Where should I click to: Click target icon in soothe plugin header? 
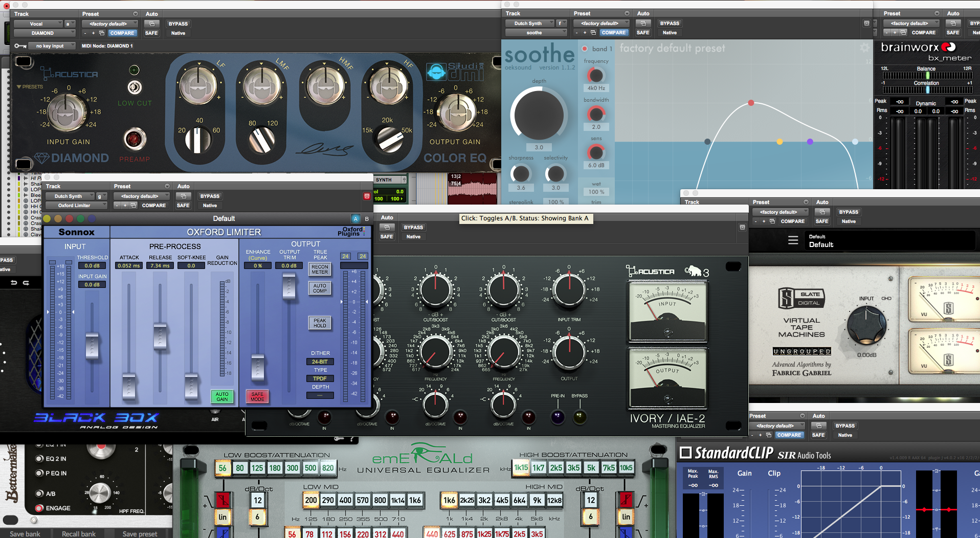[x=866, y=24]
